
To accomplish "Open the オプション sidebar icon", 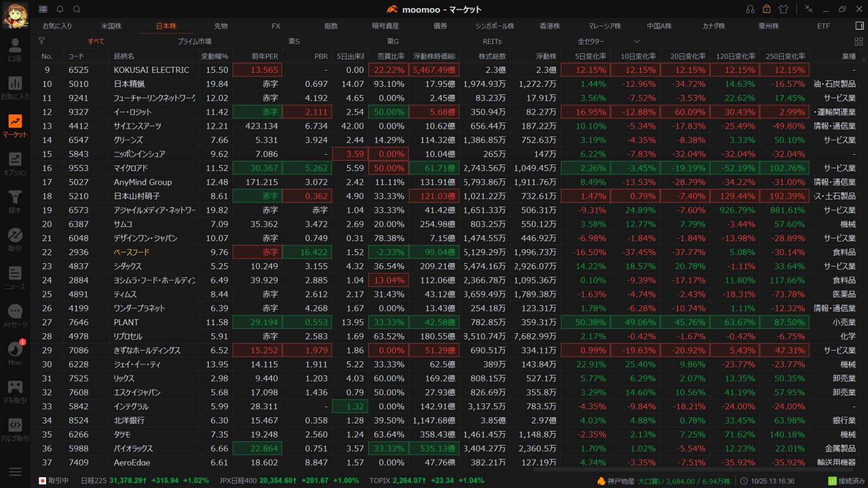I will click(15, 164).
